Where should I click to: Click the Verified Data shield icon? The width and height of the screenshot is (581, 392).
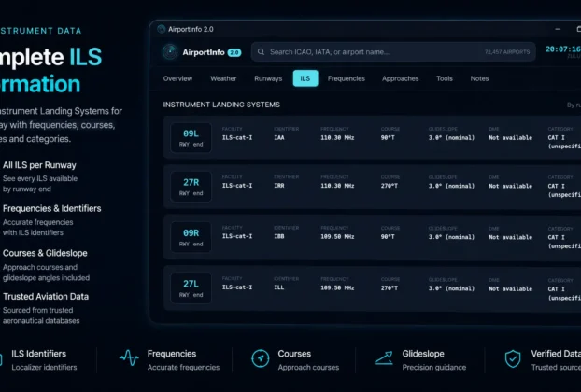513,358
